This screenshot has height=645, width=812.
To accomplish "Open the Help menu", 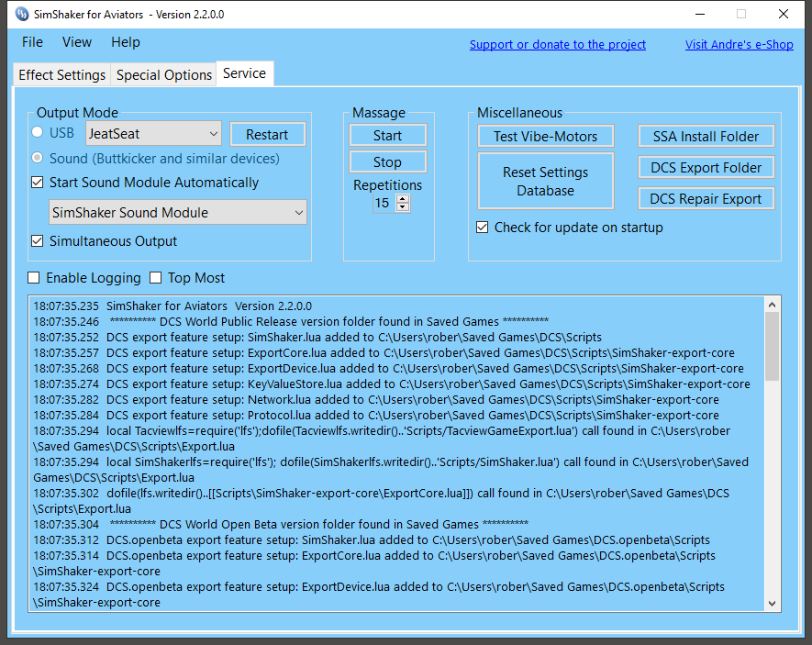I will (126, 42).
